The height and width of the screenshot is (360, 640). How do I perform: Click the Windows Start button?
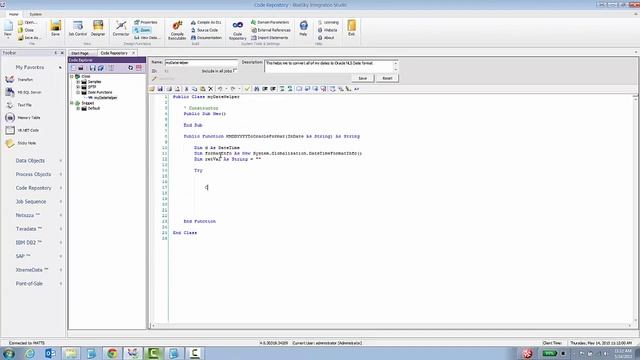point(9,353)
